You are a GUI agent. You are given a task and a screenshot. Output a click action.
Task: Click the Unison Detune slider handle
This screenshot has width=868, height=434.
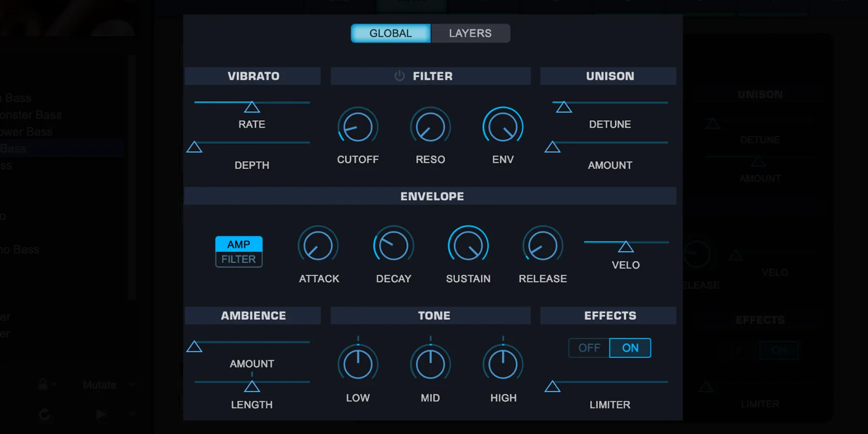[563, 107]
